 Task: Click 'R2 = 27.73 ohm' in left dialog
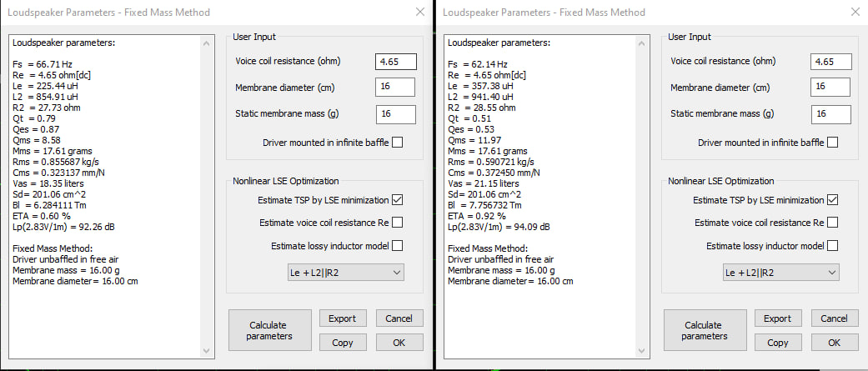coord(47,108)
